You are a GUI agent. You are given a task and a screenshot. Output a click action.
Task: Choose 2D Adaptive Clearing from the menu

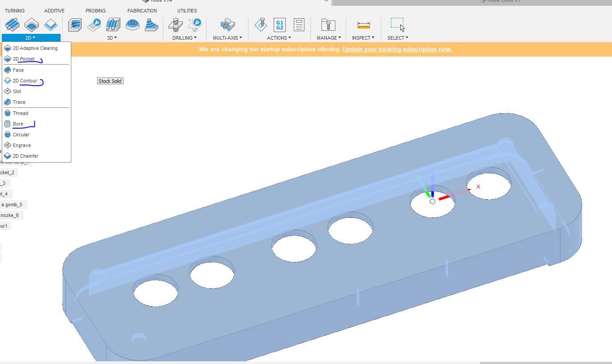point(36,48)
